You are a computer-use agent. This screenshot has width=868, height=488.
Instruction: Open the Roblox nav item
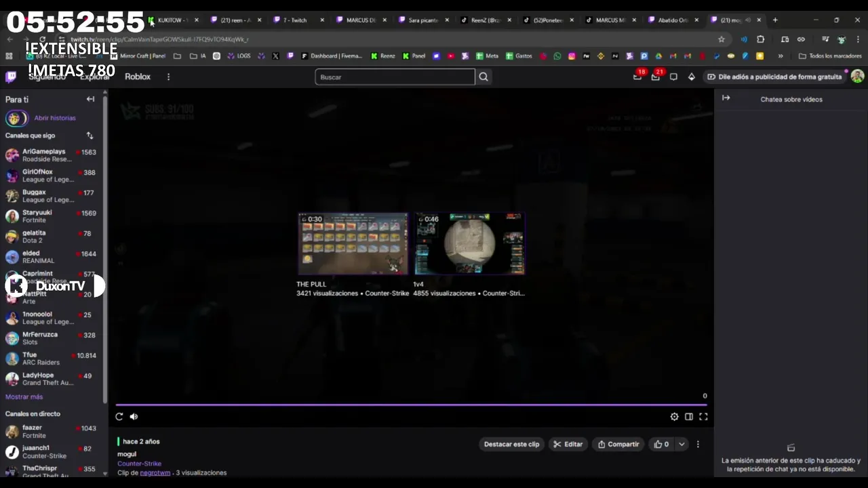[x=138, y=77]
